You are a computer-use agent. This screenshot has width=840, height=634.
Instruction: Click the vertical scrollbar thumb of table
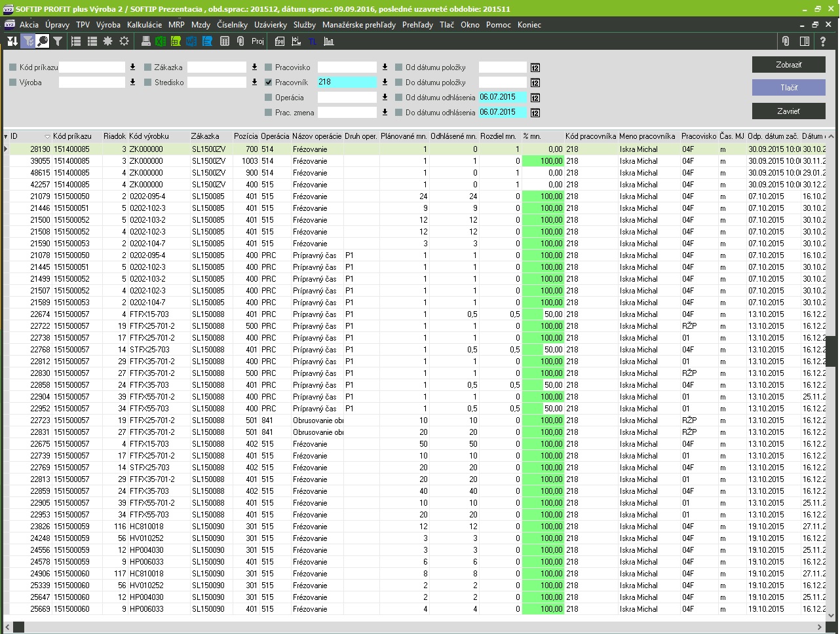(830, 351)
